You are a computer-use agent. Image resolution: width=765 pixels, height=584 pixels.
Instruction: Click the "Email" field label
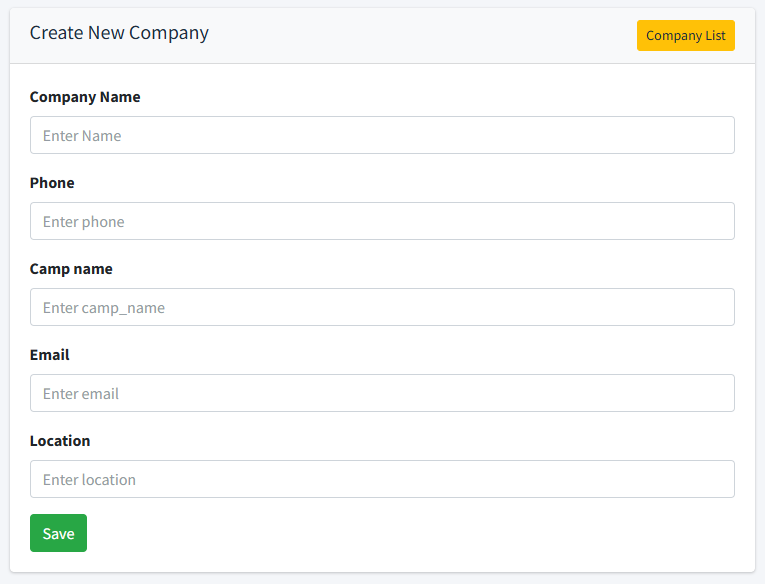(50, 355)
